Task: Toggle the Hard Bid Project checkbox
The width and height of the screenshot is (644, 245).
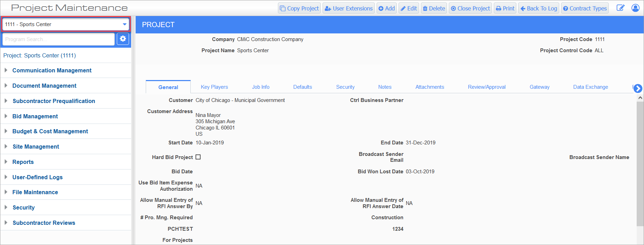Action: click(198, 157)
